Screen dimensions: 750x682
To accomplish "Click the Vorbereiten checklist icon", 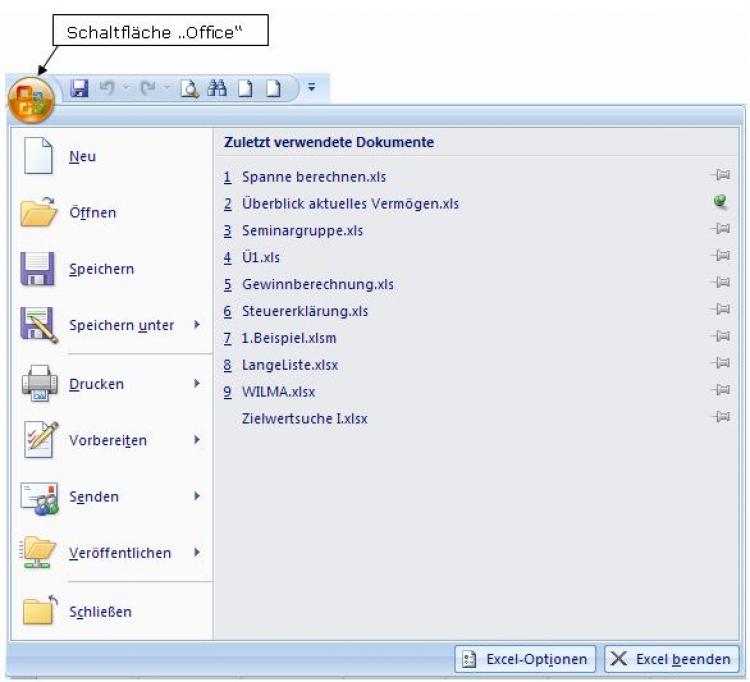I will (x=38, y=441).
